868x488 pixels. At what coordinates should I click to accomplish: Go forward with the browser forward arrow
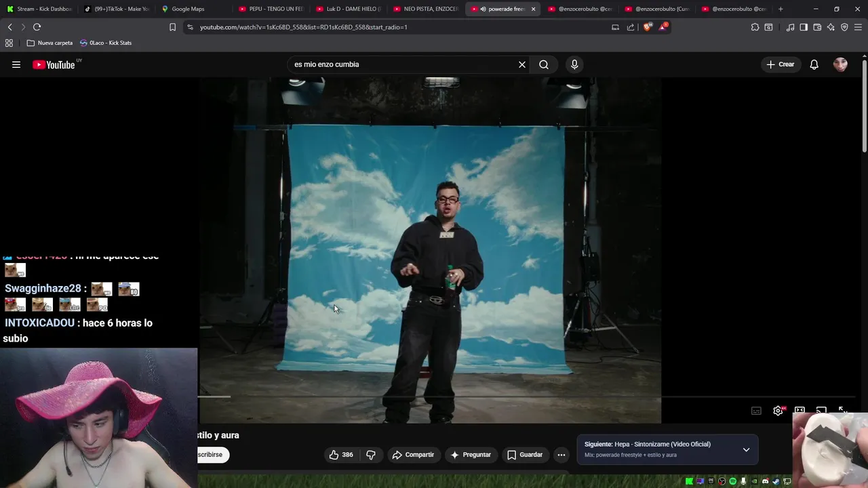(x=23, y=27)
